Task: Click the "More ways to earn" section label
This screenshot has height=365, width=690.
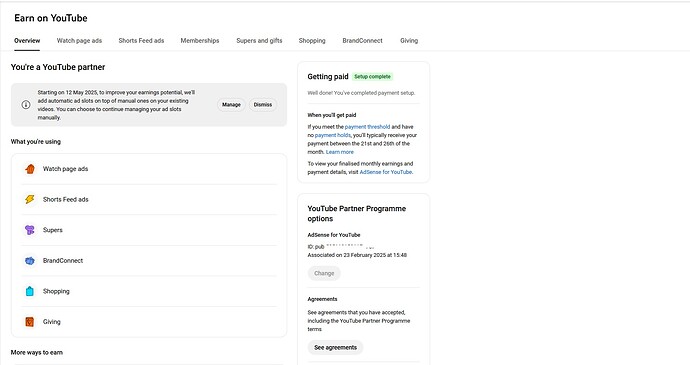Action: tap(37, 352)
